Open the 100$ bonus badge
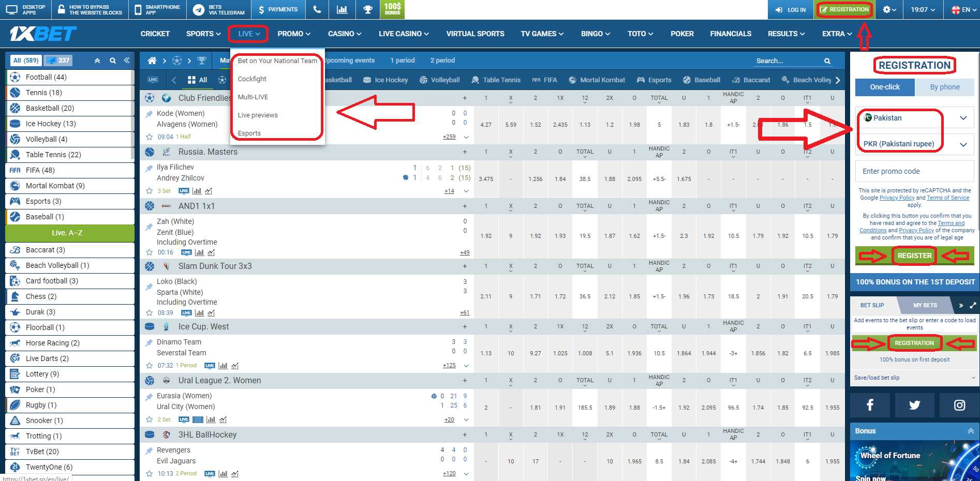This screenshot has width=980, height=481. pyautogui.click(x=393, y=9)
